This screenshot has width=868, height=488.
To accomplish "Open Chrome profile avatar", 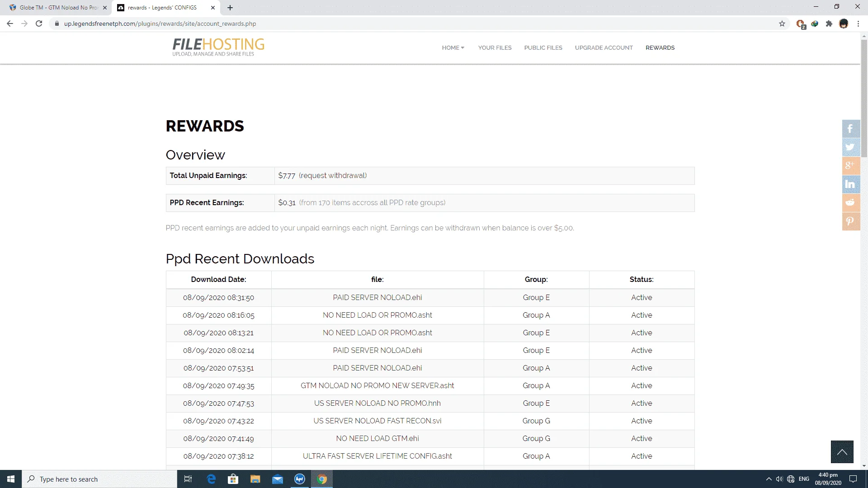I will (x=844, y=23).
